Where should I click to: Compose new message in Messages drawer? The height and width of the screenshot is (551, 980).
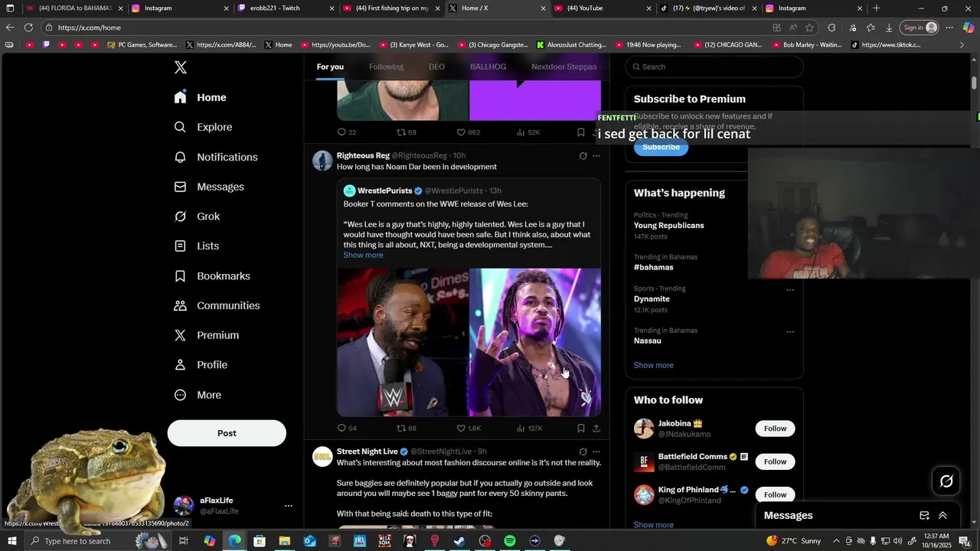(924, 516)
